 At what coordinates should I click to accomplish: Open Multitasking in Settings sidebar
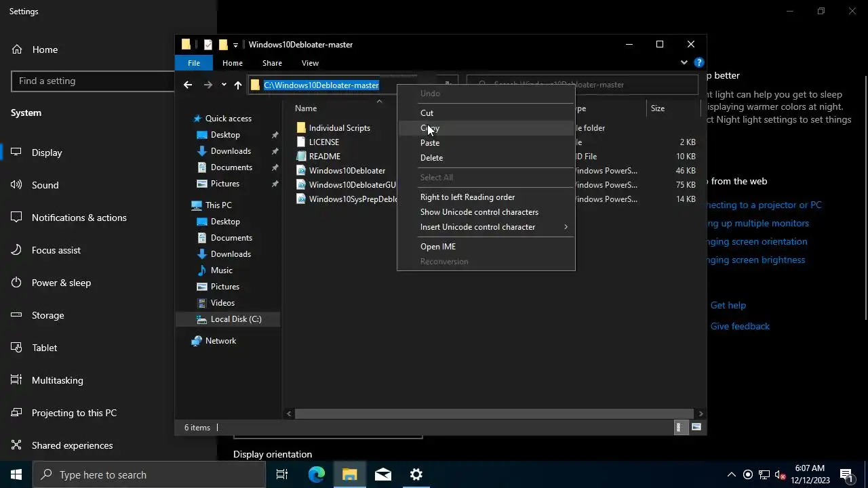[57, 380]
